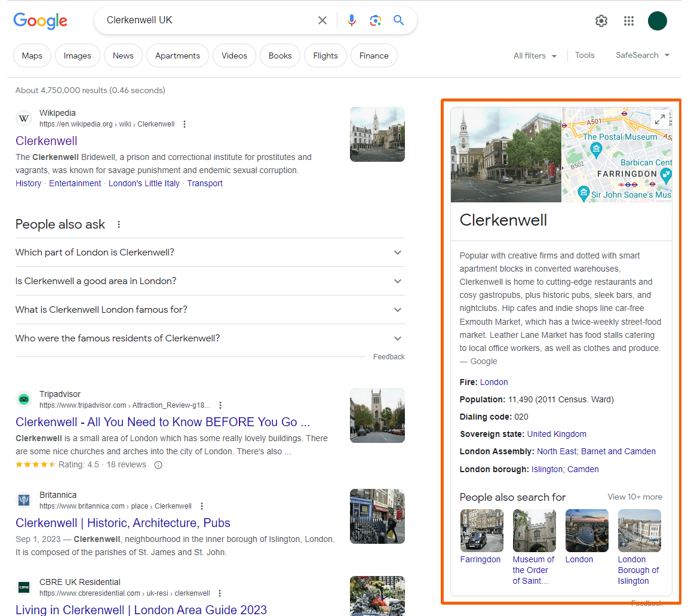Open the settings gear icon
This screenshot has height=616, width=688.
[x=601, y=21]
